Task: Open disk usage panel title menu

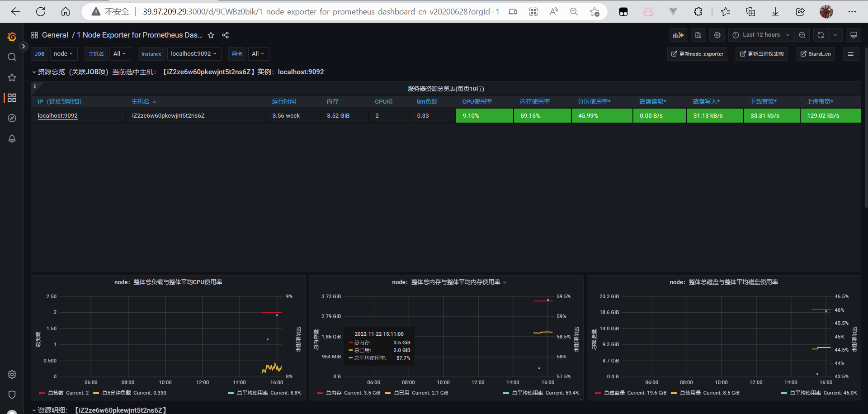Action: click(x=724, y=282)
